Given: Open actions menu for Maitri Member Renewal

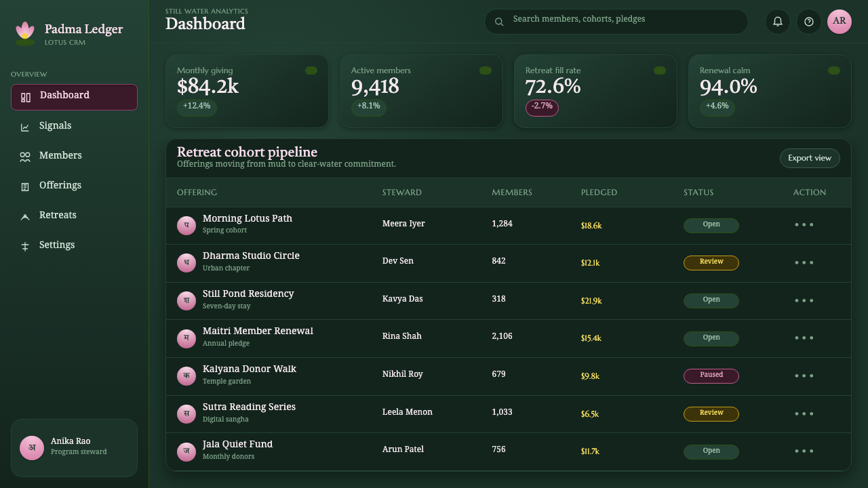Looking at the screenshot, I should pyautogui.click(x=804, y=338).
